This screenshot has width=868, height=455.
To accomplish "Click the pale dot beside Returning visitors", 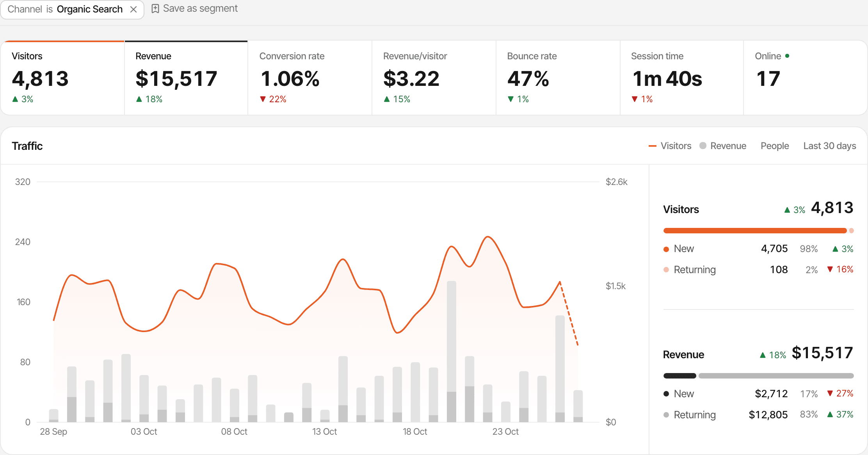I will tap(666, 270).
